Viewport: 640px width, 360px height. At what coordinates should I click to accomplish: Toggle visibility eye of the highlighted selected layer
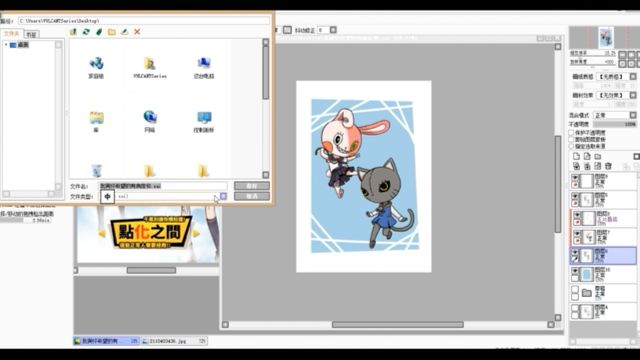point(575,253)
